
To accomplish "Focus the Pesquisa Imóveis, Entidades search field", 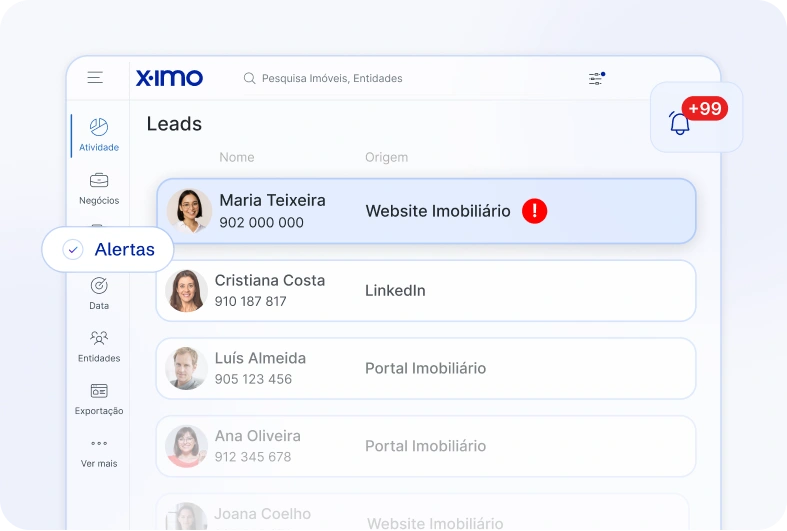I will 332,78.
